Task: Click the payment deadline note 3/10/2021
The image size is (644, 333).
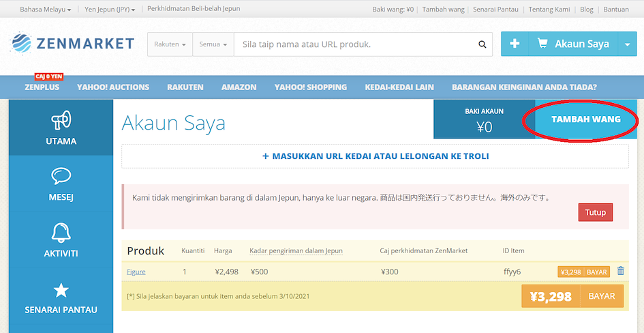Action: click(219, 296)
